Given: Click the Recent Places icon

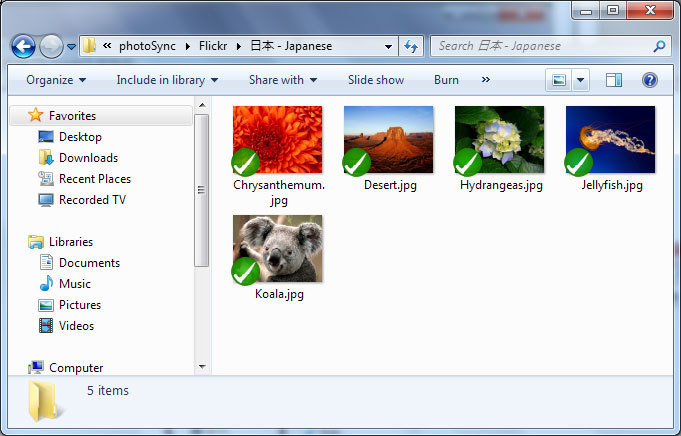Looking at the screenshot, I should [x=46, y=178].
